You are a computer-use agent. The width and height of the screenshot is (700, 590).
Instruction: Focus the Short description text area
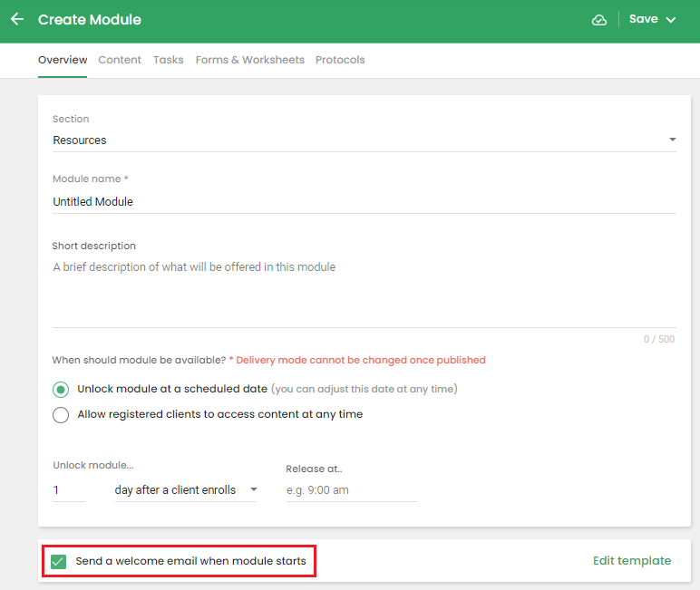point(364,290)
